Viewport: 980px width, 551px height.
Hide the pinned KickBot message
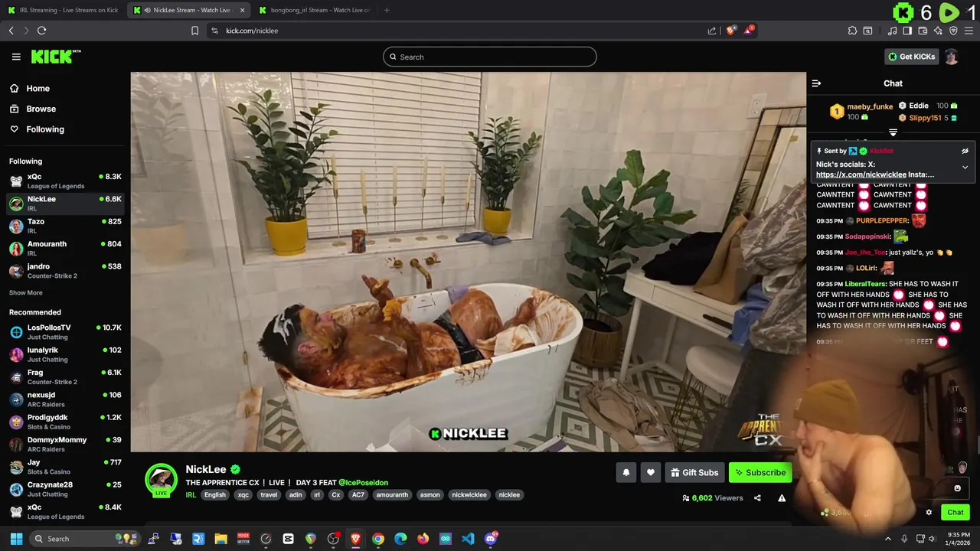(x=965, y=151)
